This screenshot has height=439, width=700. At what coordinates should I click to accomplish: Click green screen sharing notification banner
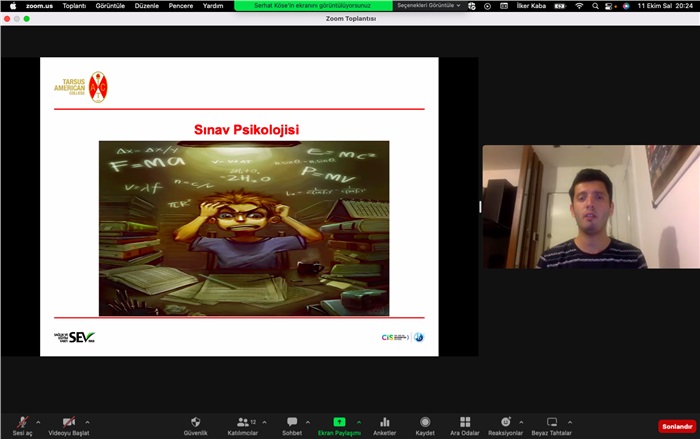[313, 5]
